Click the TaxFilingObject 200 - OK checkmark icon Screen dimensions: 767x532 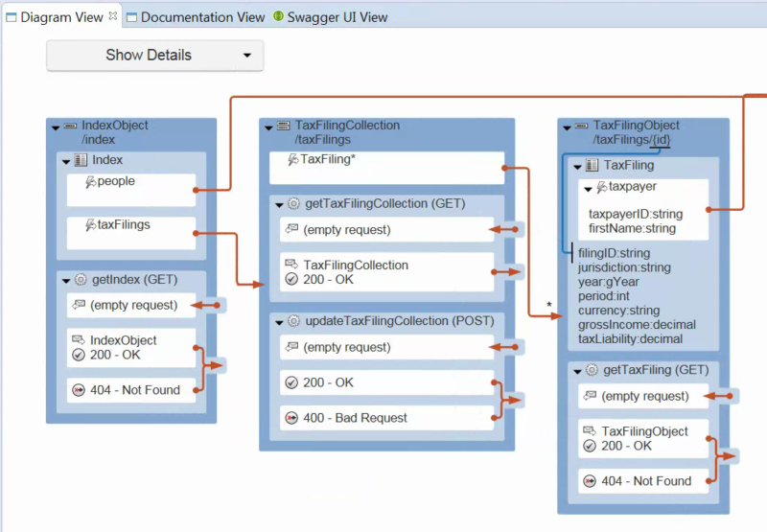coord(590,446)
